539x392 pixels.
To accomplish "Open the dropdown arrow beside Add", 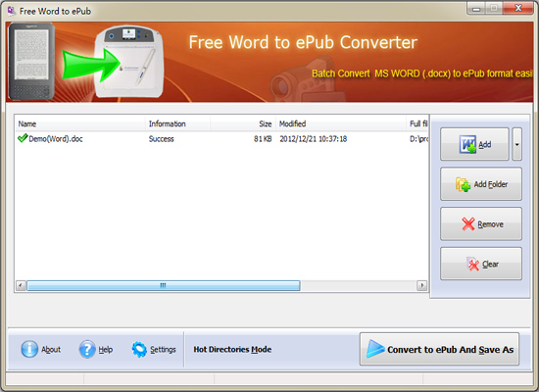I will (x=517, y=144).
